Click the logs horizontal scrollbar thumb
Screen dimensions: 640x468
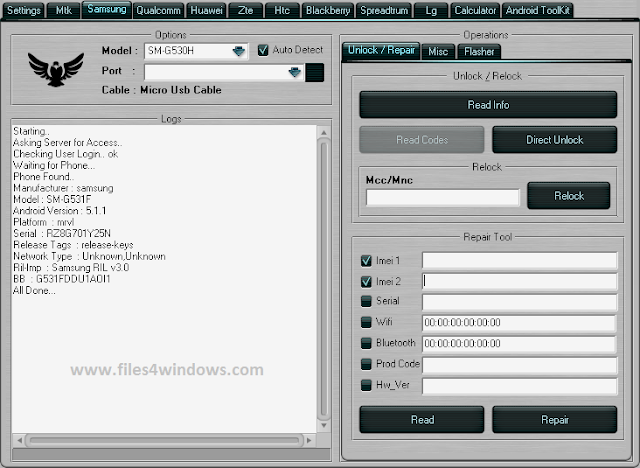click(x=164, y=440)
